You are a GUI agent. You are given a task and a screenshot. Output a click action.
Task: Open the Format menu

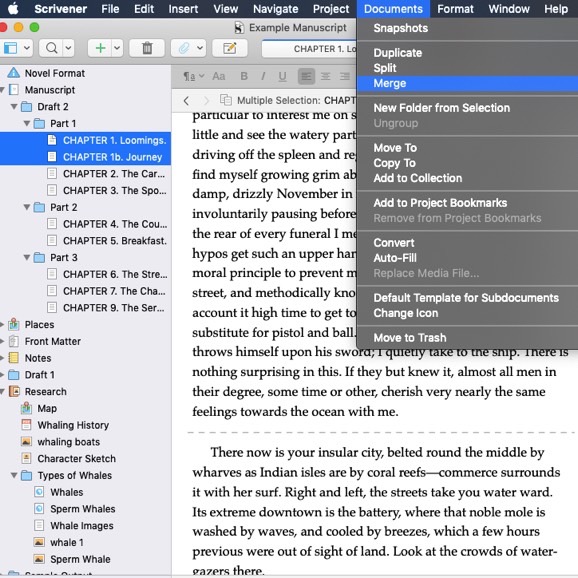[455, 8]
